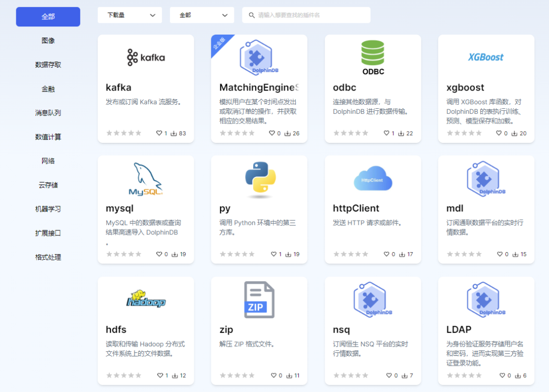Click the ZIP file icon
This screenshot has height=392, width=549.
(259, 300)
